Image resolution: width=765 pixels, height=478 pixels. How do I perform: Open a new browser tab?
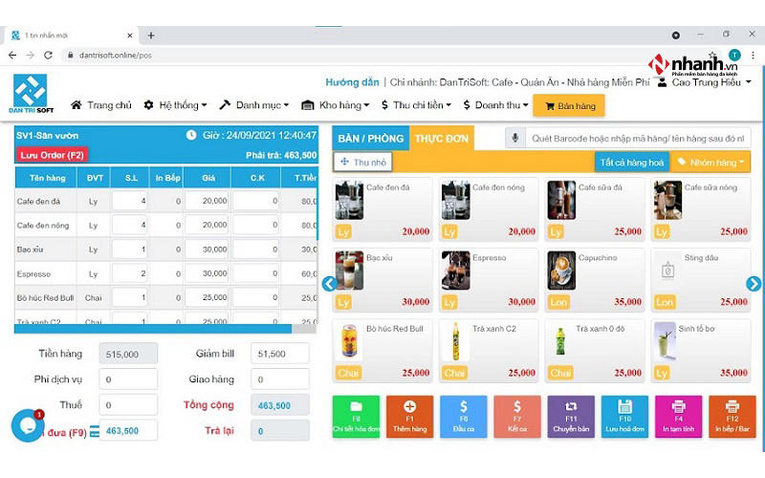[151, 35]
